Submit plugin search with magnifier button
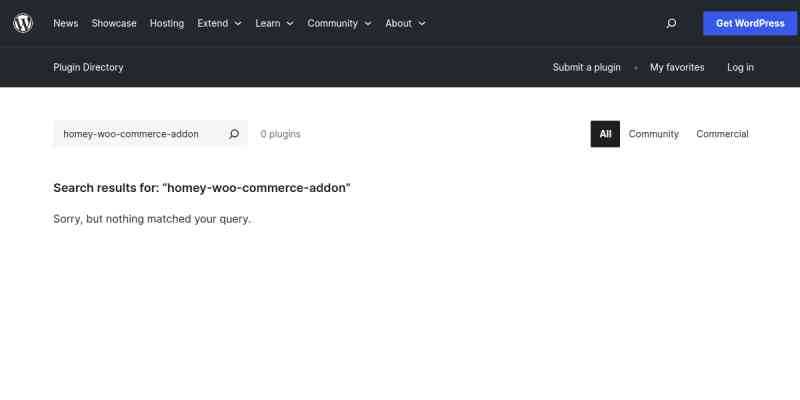800x400 pixels. click(x=234, y=134)
